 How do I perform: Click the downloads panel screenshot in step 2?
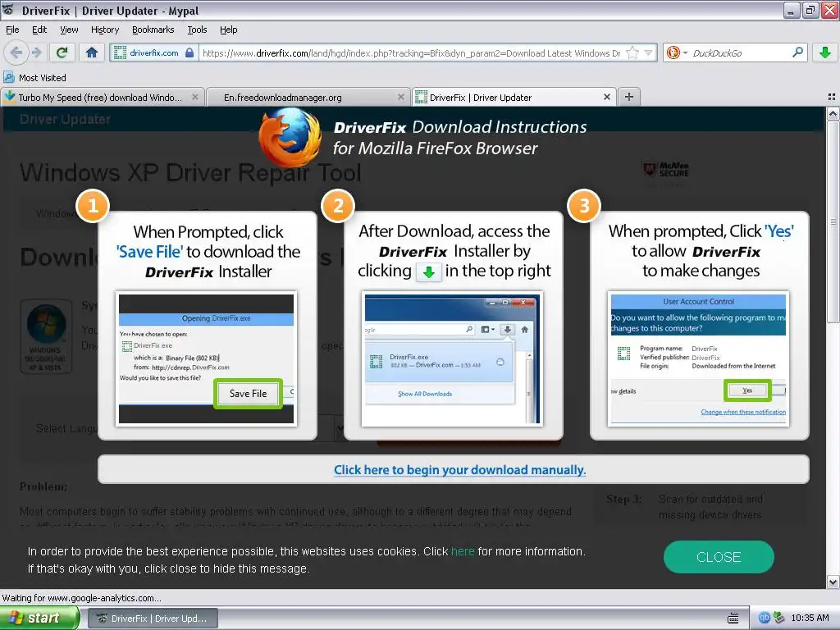(453, 359)
